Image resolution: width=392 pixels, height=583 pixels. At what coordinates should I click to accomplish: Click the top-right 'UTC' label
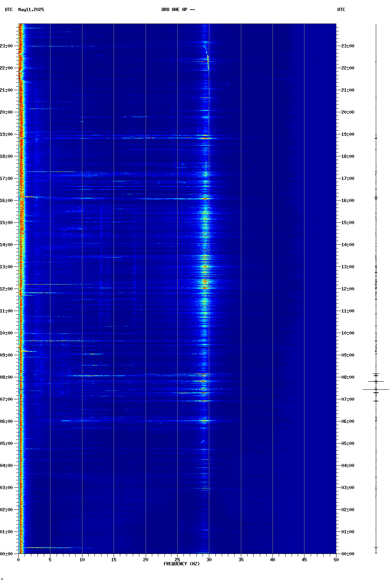pos(341,10)
